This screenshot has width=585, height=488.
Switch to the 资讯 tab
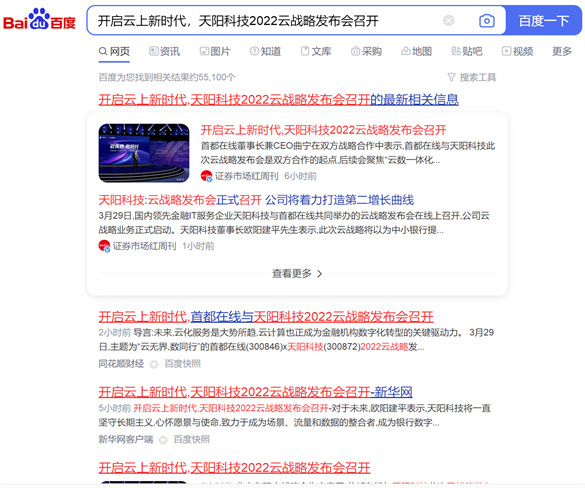point(165,51)
